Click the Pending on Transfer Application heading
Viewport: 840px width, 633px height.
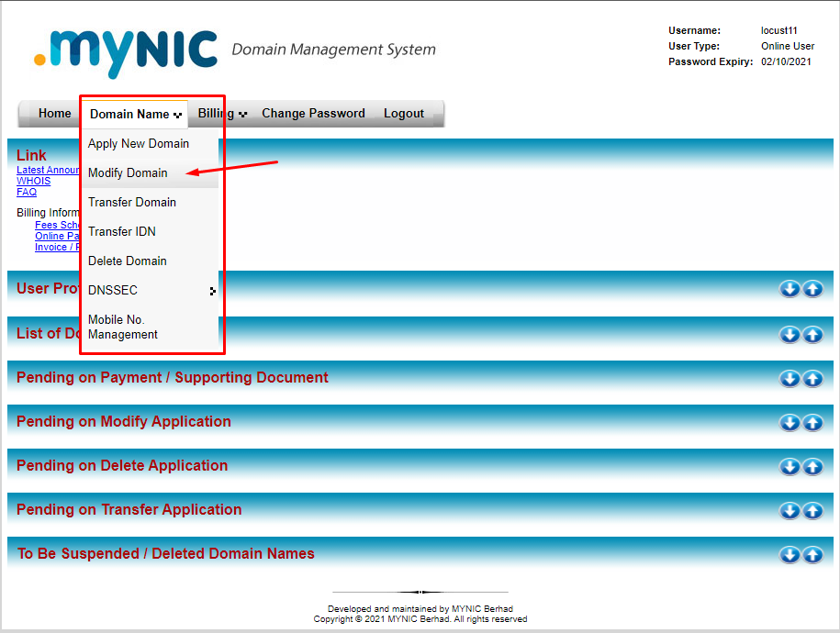[x=129, y=509]
